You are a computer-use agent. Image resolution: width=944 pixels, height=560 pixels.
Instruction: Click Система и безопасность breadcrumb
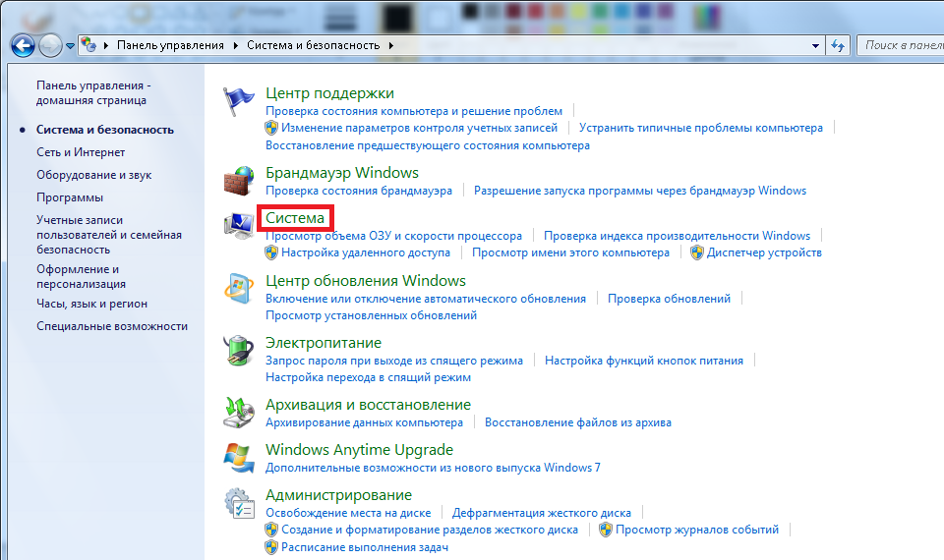pyautogui.click(x=313, y=45)
